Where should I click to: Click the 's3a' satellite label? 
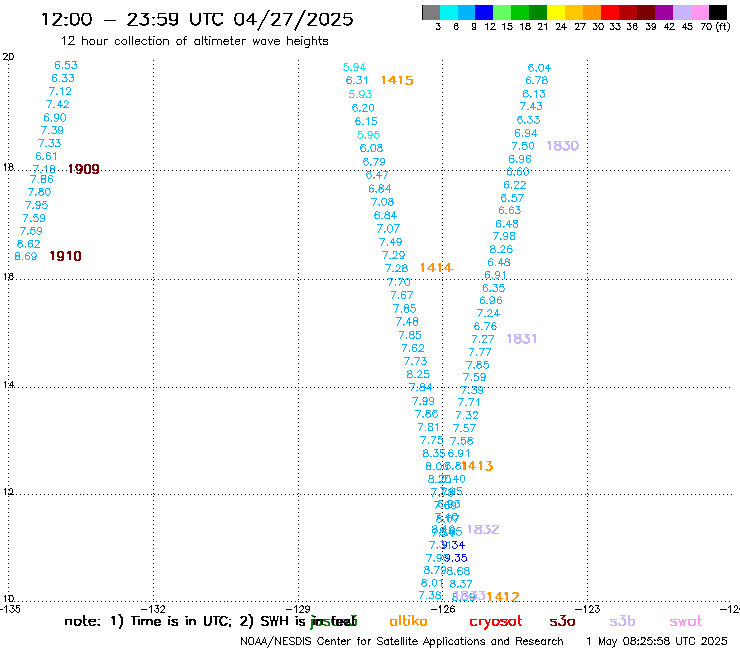click(562, 621)
